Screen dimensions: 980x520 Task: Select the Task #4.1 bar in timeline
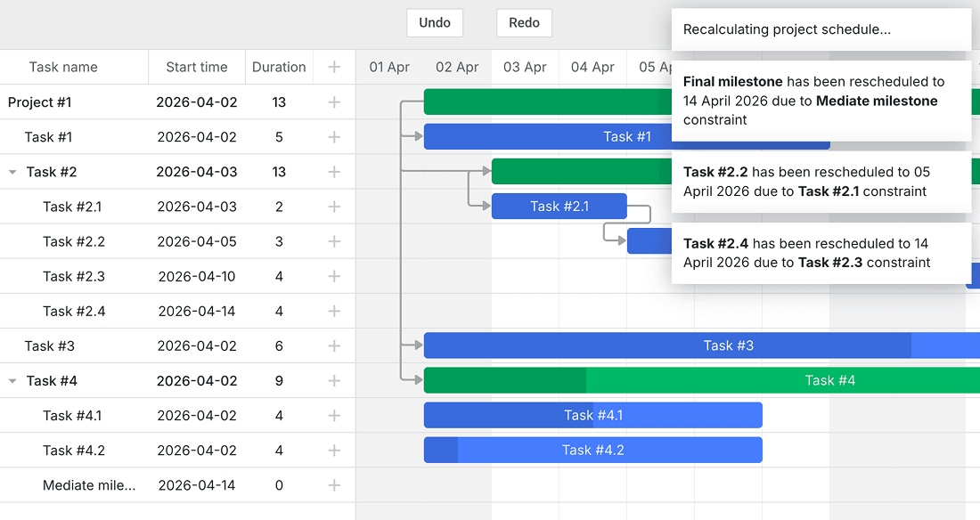[593, 416]
